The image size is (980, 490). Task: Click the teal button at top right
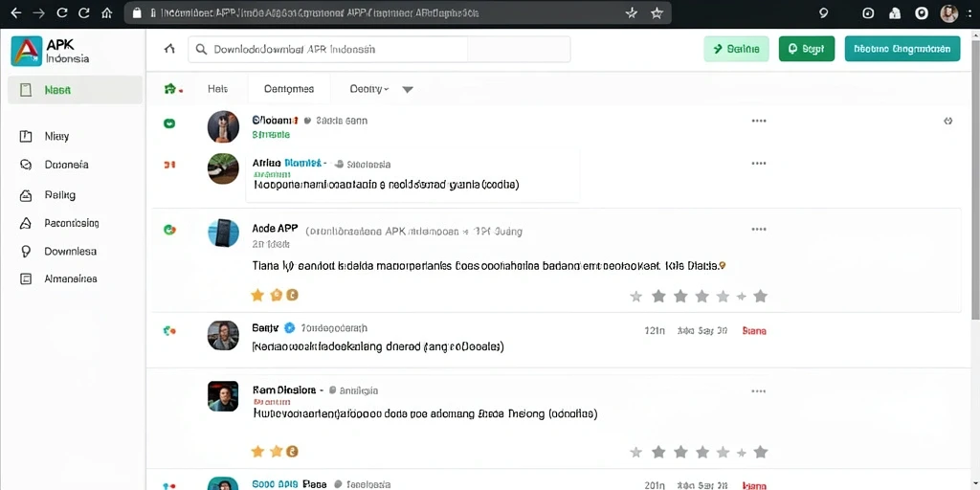[902, 49]
